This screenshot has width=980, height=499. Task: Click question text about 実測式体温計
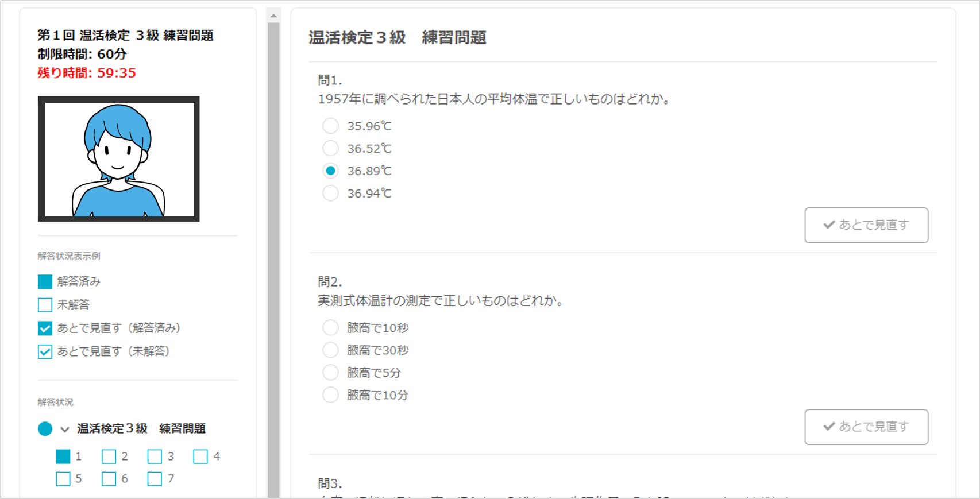[441, 301]
